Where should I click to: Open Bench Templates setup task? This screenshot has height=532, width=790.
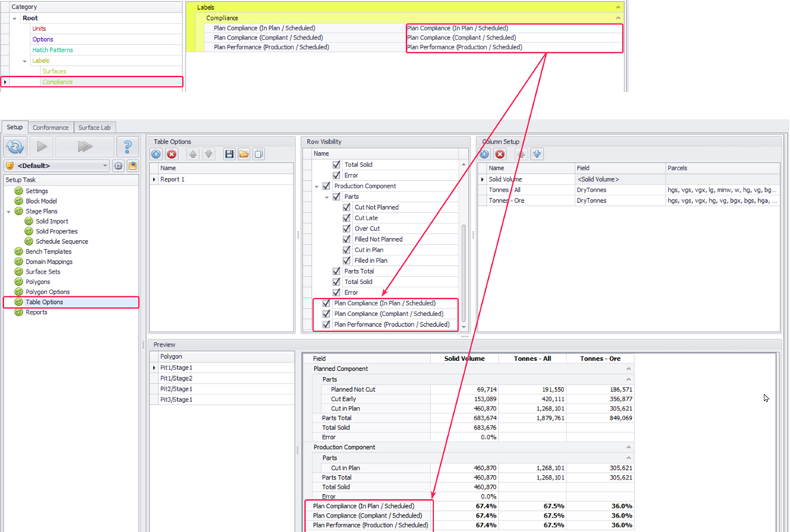49,252
